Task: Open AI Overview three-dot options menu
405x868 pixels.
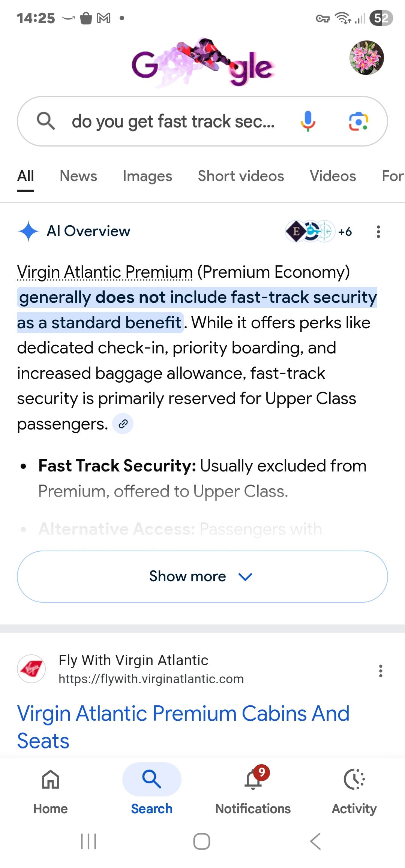Action: (x=378, y=232)
